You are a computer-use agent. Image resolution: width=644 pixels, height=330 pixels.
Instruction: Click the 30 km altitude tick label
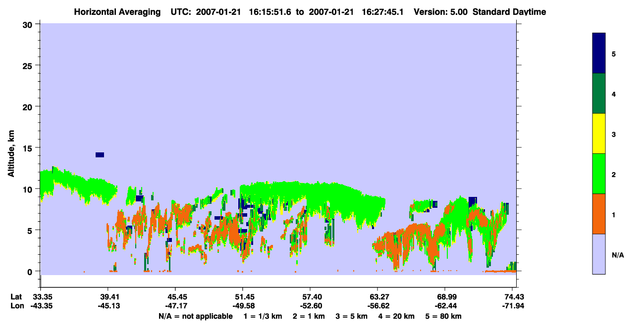(x=29, y=24)
